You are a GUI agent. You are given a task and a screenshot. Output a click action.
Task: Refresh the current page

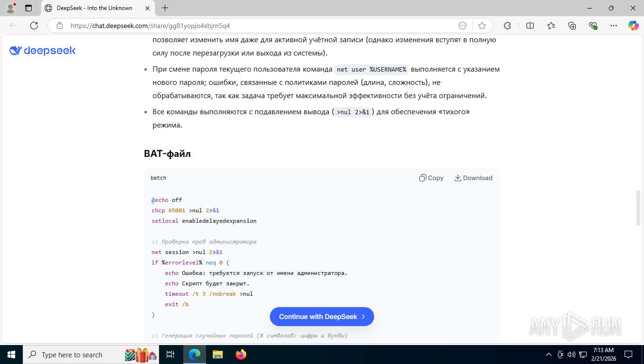pos(34,26)
